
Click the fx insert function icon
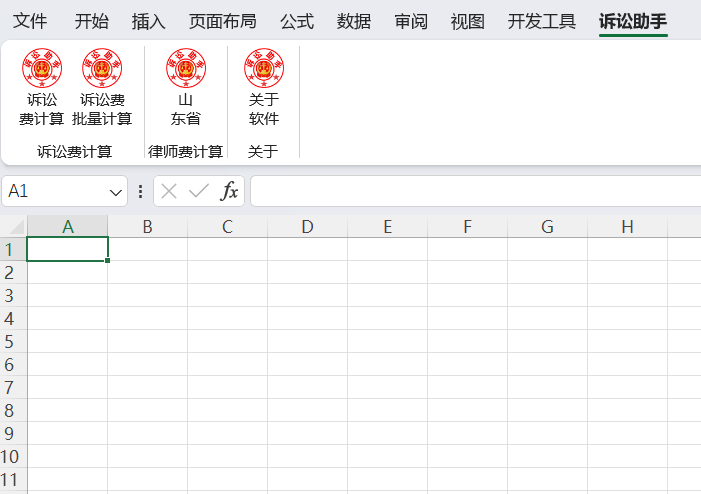(229, 191)
